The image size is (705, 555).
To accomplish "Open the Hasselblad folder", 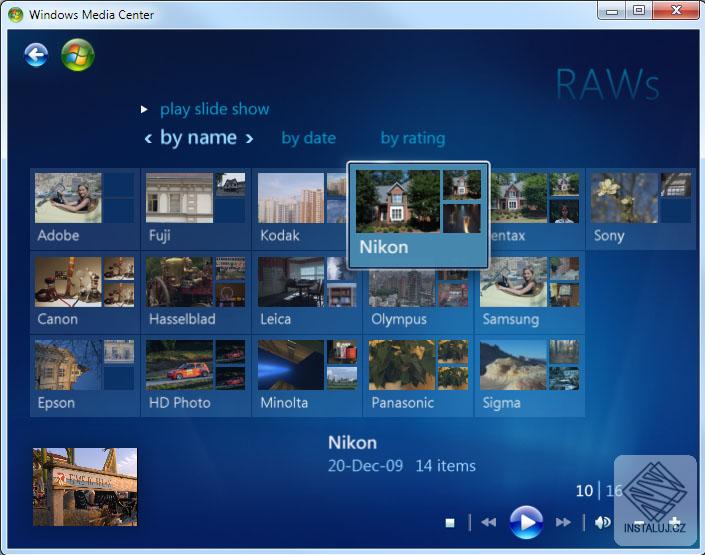I will tap(196, 293).
